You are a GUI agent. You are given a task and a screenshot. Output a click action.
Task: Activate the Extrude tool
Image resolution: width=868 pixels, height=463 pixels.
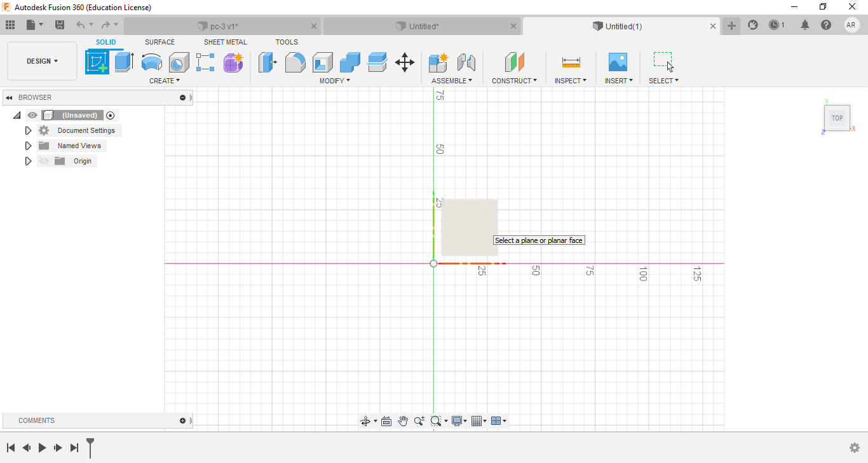[x=124, y=62]
